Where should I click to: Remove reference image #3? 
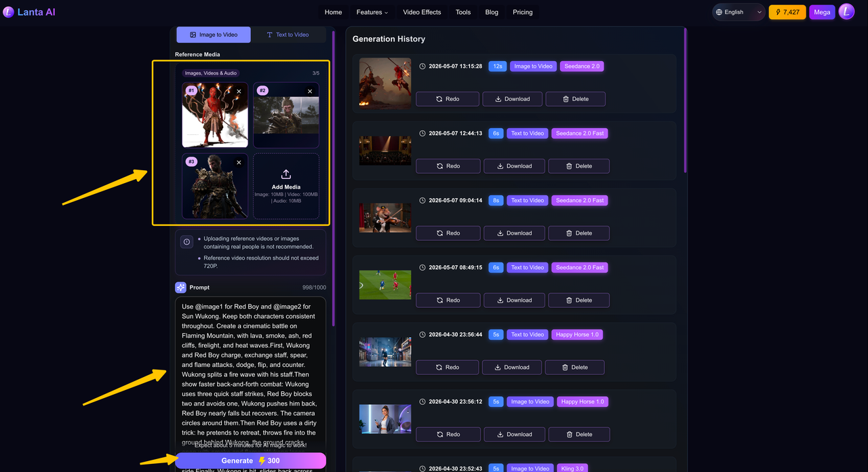tap(239, 162)
